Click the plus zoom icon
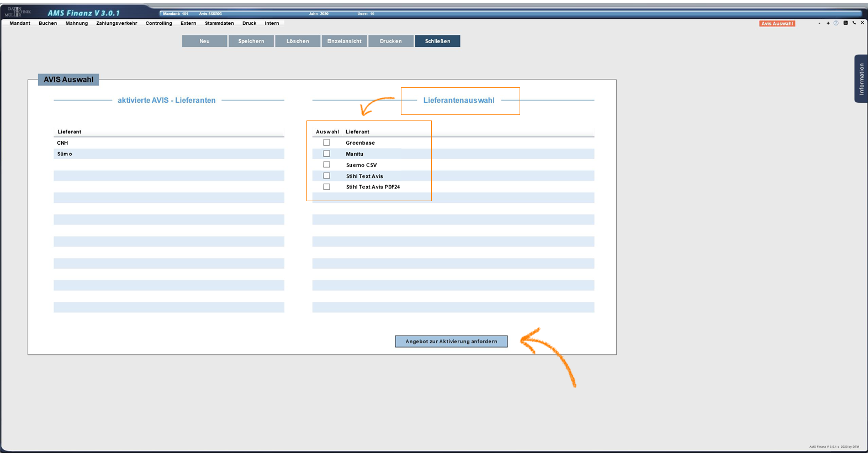 828,23
